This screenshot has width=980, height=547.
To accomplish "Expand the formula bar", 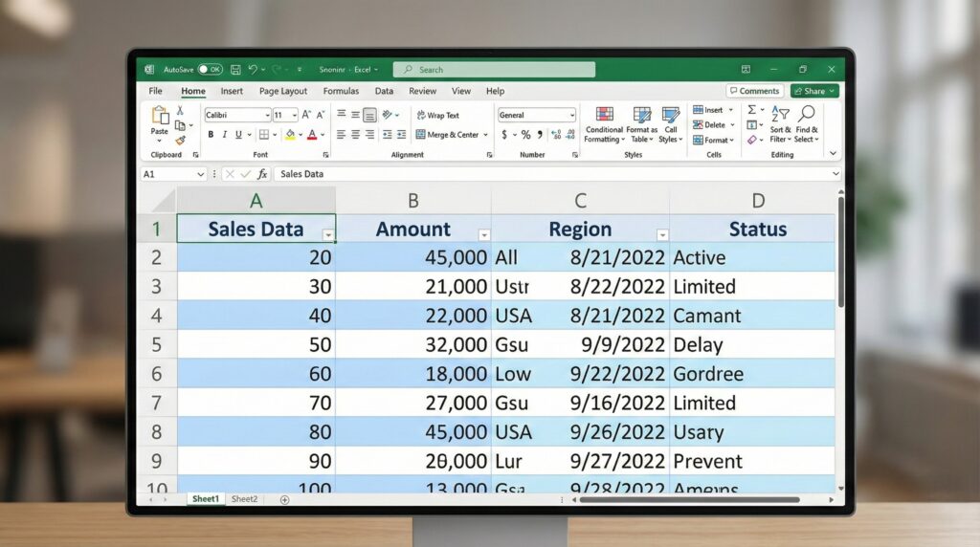I will point(835,174).
